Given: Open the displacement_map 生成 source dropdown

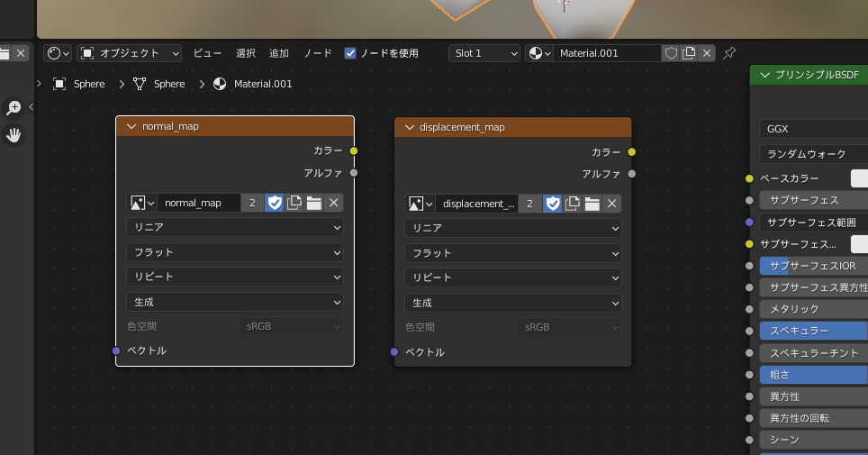Looking at the screenshot, I should (x=512, y=303).
